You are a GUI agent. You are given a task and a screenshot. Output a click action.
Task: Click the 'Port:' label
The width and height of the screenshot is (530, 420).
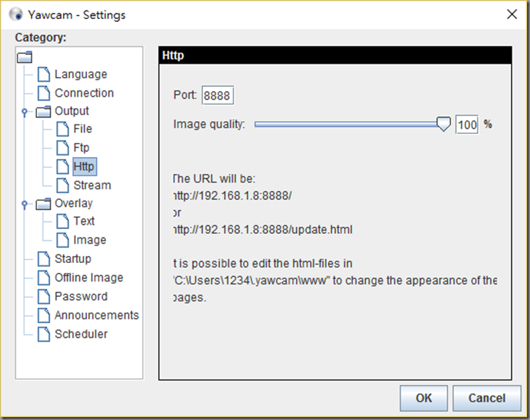185,95
